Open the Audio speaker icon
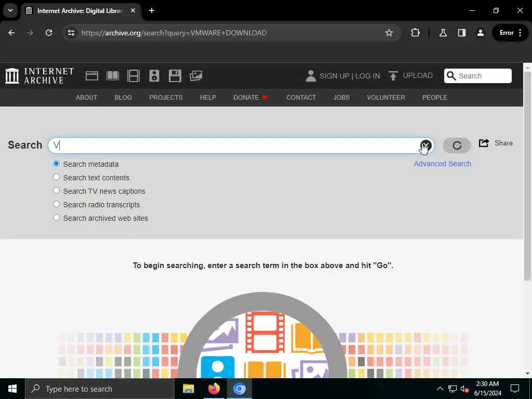 click(x=154, y=76)
